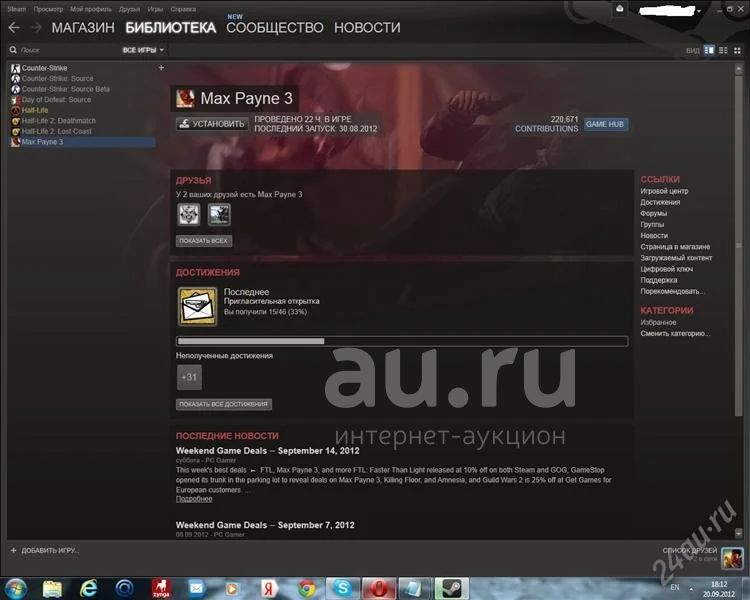
Task: Open the mail client taskbar icon
Action: (x=196, y=589)
